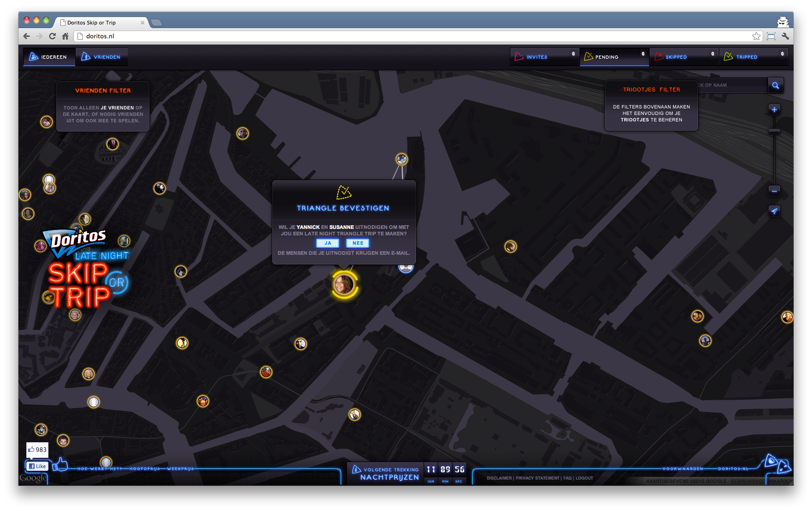The image size is (812, 511).
Task: Click the search magnifier button
Action: pos(776,85)
